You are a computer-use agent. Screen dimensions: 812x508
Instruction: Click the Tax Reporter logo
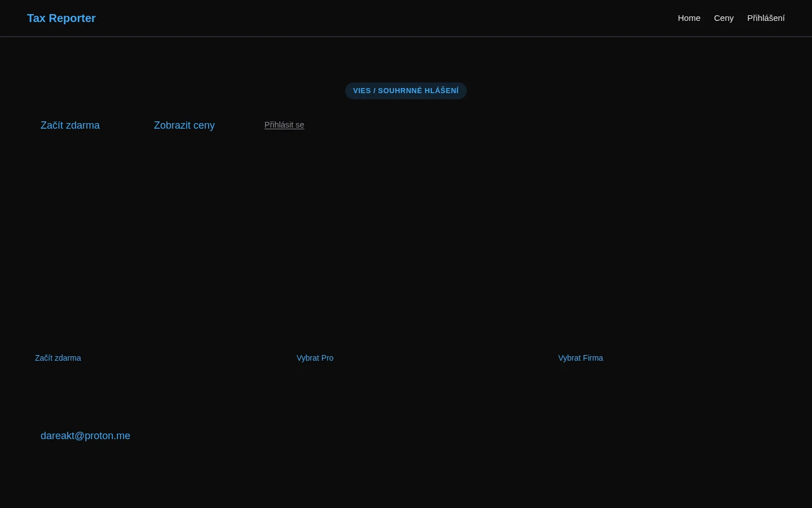(x=61, y=18)
